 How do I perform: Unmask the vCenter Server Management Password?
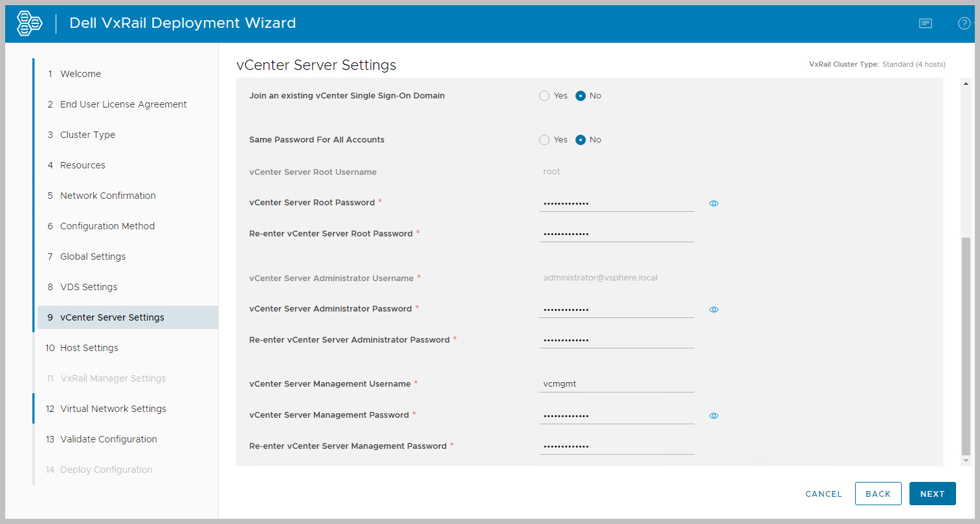pos(714,416)
